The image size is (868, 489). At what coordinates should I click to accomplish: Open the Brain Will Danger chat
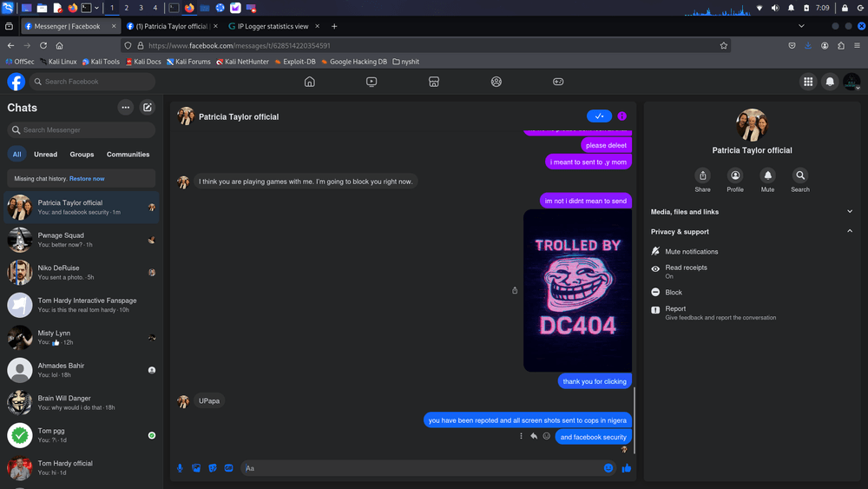[82, 403]
